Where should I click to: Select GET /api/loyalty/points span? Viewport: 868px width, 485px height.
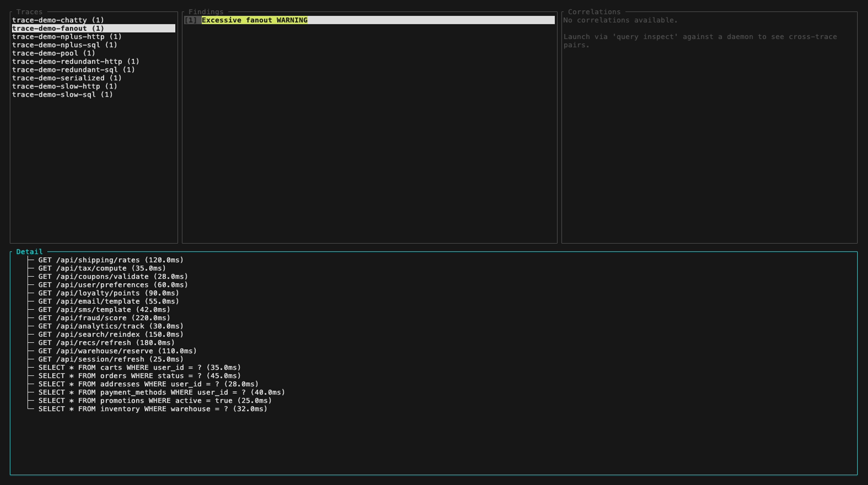[x=108, y=293]
